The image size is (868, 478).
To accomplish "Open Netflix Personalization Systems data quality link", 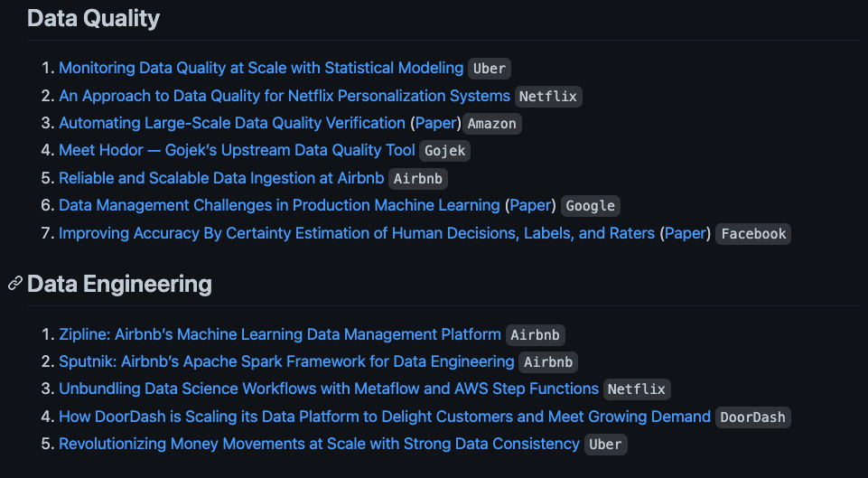I will point(285,96).
